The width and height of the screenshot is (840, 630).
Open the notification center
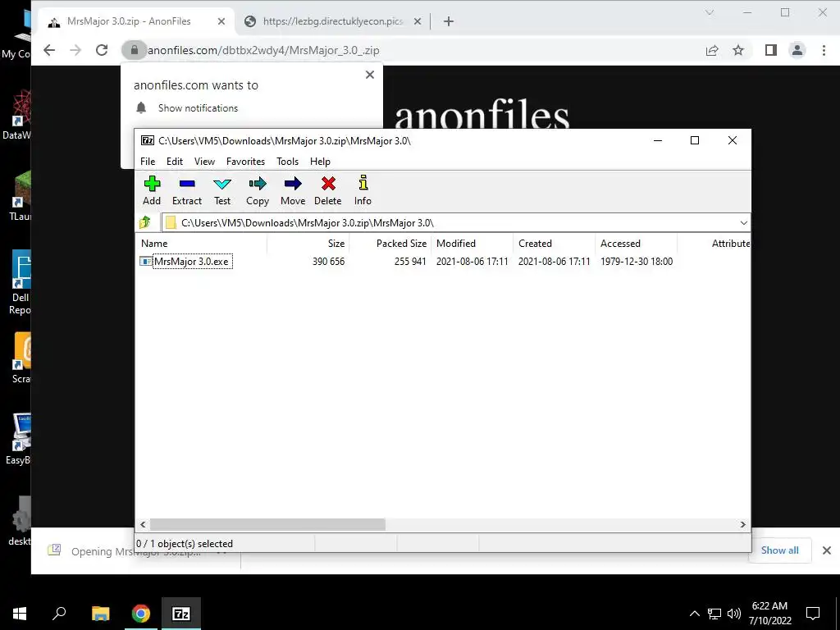tap(813, 614)
